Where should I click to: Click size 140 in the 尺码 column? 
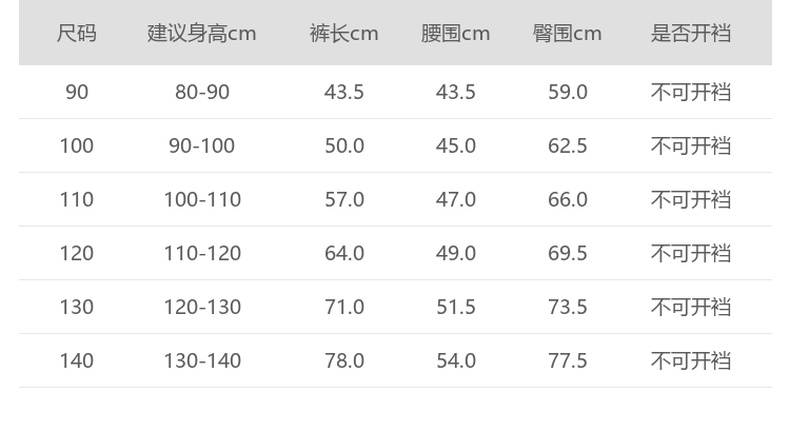tap(77, 360)
